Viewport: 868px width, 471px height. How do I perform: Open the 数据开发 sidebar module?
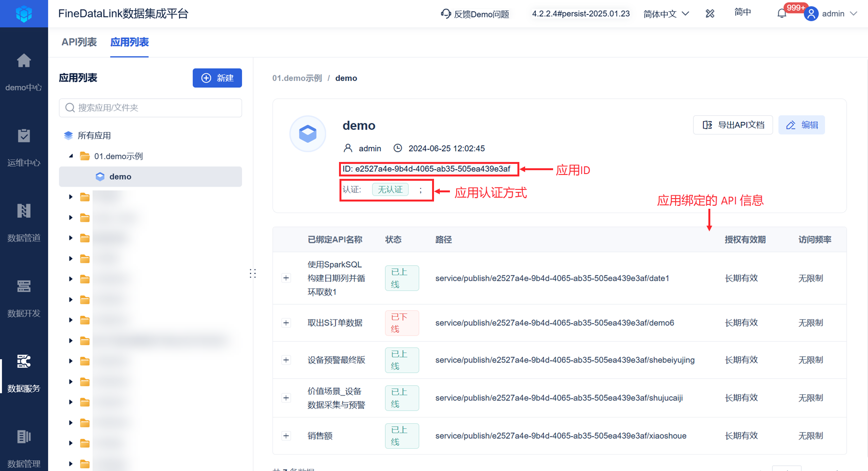click(24, 299)
